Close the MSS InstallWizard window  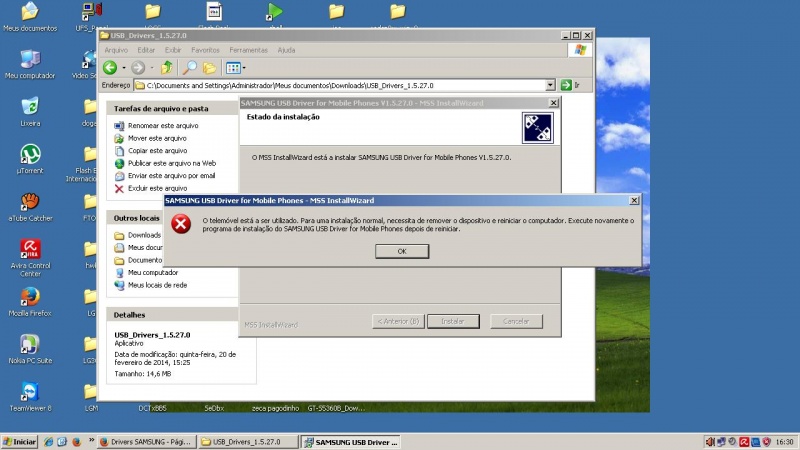pyautogui.click(x=553, y=103)
